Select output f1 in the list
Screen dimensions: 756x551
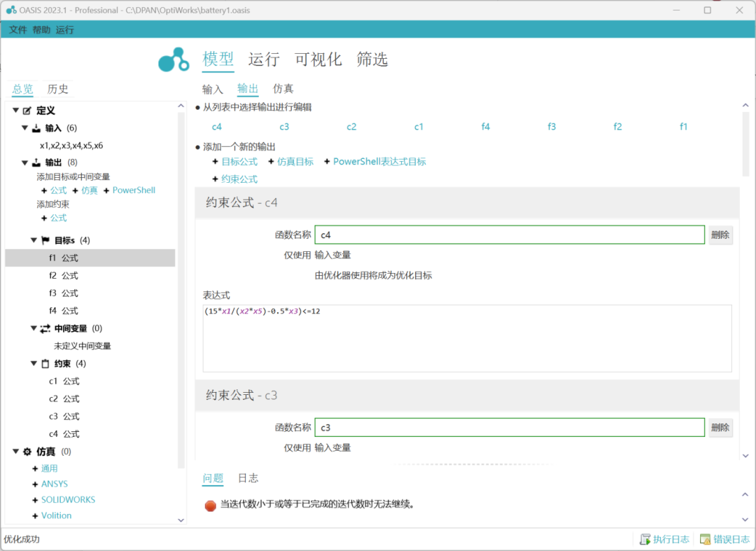(683, 127)
